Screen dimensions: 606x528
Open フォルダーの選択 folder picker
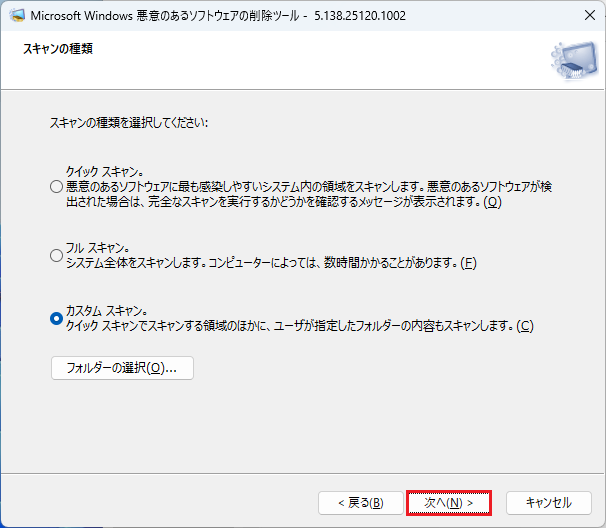coord(122,368)
